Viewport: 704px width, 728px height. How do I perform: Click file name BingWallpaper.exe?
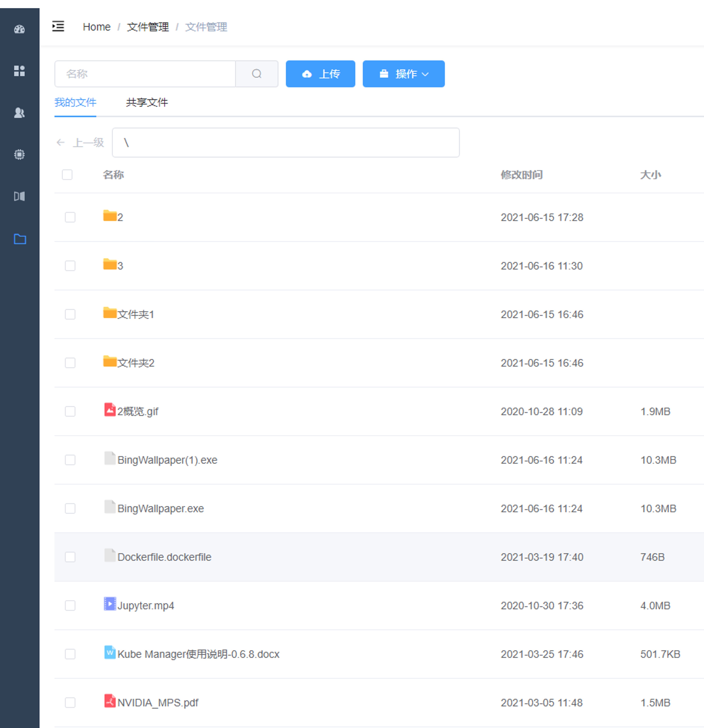click(x=161, y=509)
